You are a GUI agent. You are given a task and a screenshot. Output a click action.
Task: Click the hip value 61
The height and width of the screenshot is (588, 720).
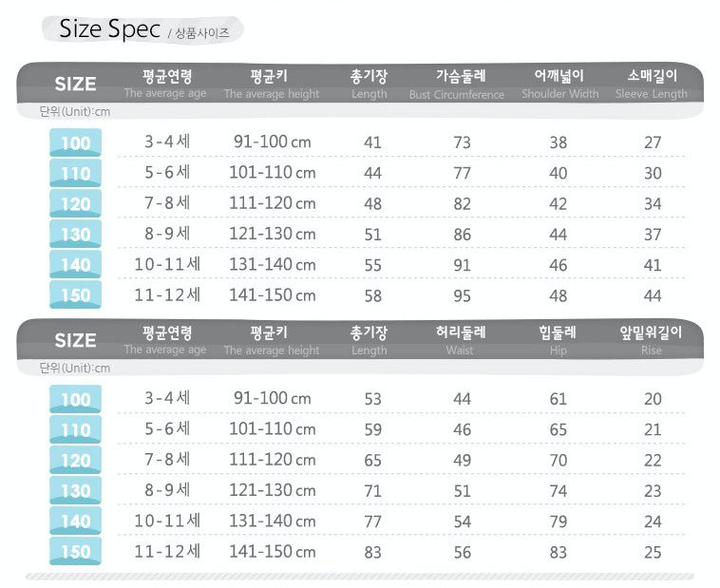(559, 400)
